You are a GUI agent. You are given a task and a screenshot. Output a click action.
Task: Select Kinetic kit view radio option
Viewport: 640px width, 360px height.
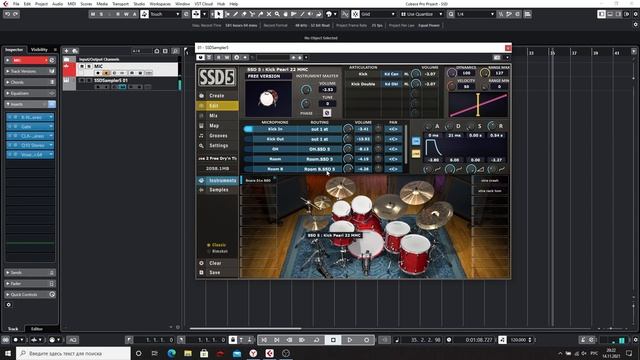(218, 251)
